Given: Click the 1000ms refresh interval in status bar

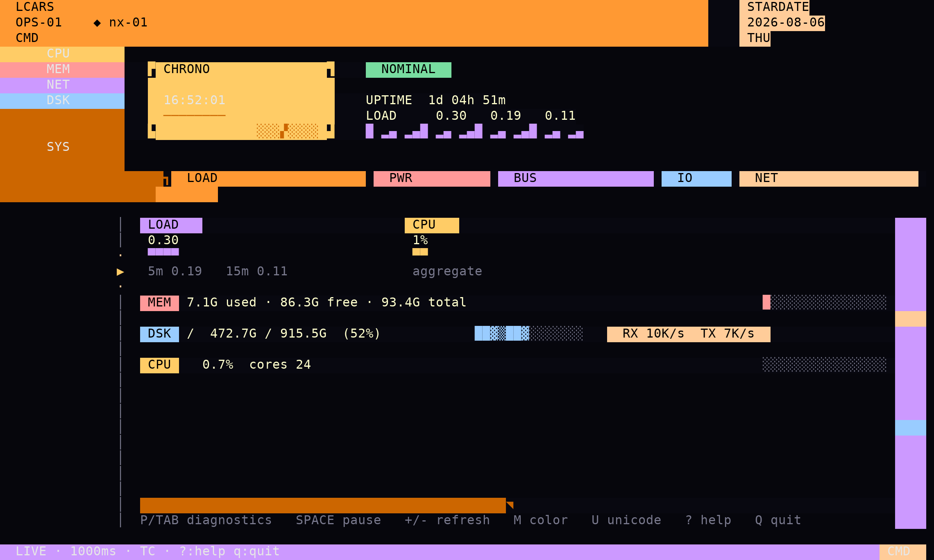Looking at the screenshot, I should pyautogui.click(x=93, y=551).
